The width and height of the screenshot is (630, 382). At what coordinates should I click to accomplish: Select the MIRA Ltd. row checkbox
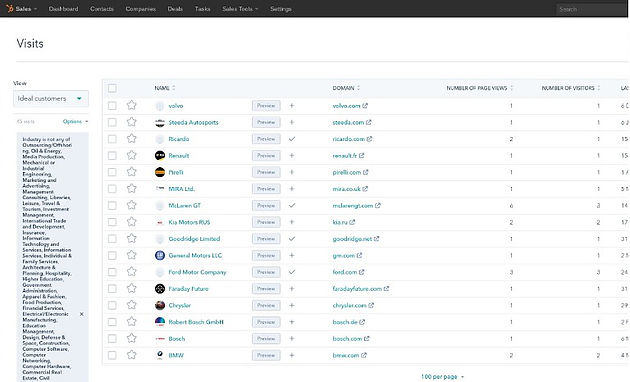(112, 189)
